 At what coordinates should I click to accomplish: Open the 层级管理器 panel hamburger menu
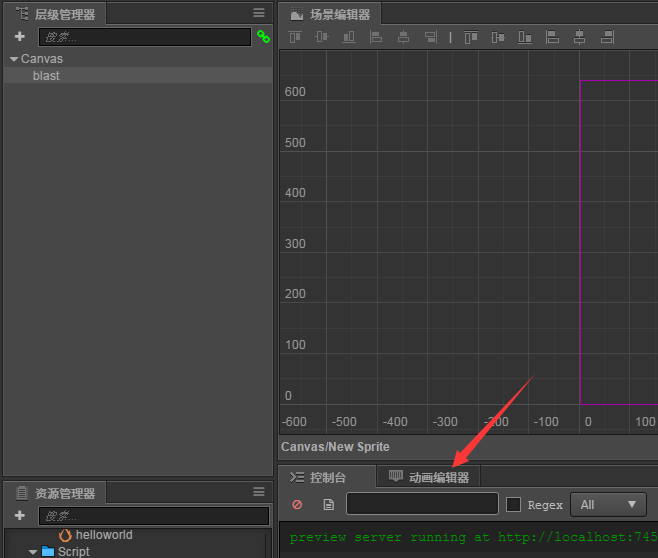259,13
